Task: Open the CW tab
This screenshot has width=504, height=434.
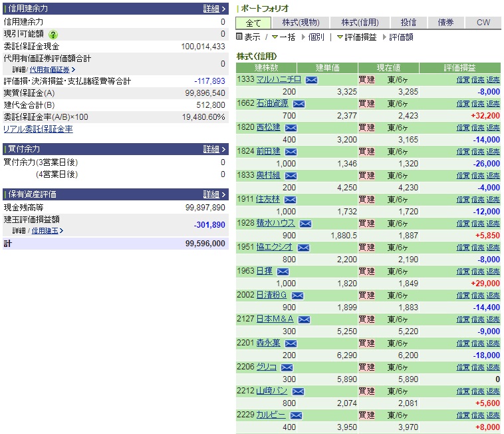Action: point(483,23)
